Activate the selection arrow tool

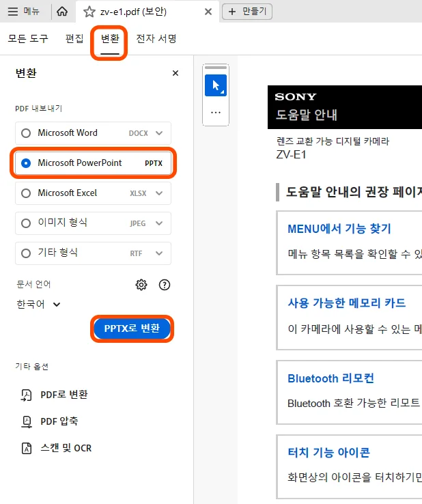216,85
